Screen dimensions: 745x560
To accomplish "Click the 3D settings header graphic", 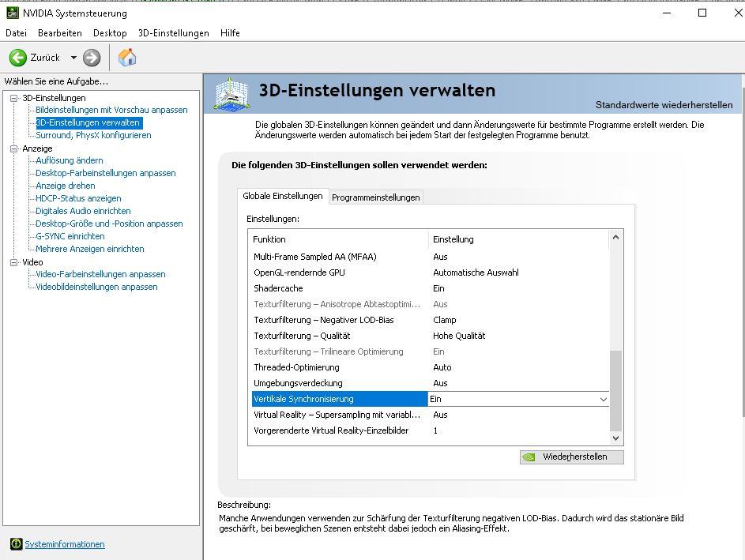I will (x=231, y=94).
